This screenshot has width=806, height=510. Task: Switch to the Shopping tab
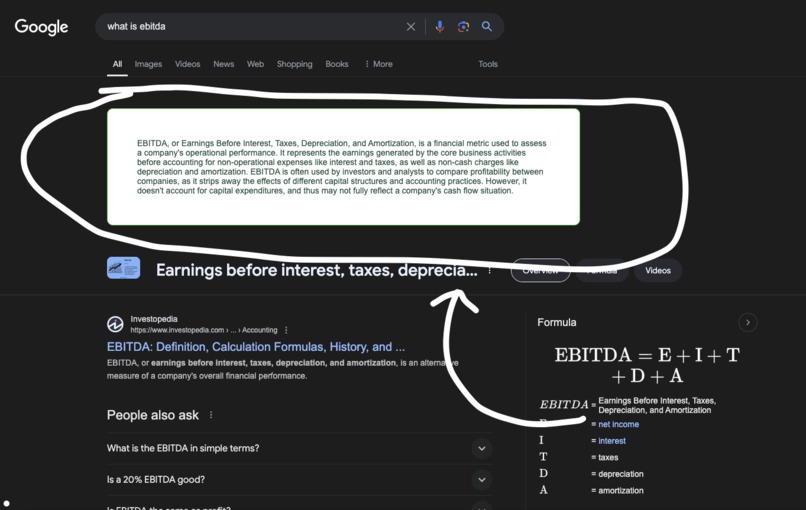coord(295,64)
